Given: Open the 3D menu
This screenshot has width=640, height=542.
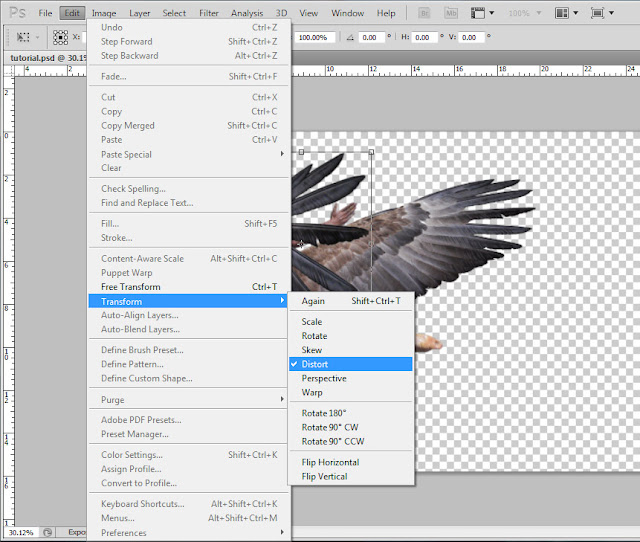Looking at the screenshot, I should pos(281,13).
